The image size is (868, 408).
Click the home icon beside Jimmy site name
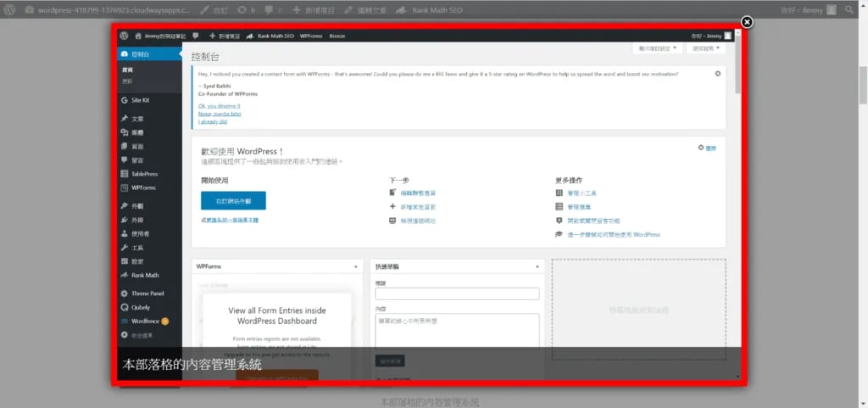click(x=138, y=36)
